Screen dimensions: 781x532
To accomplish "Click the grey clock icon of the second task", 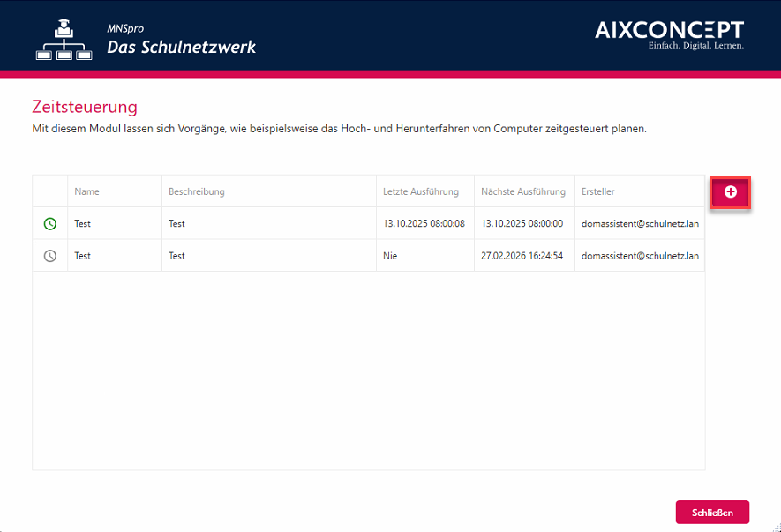I will pos(50,256).
